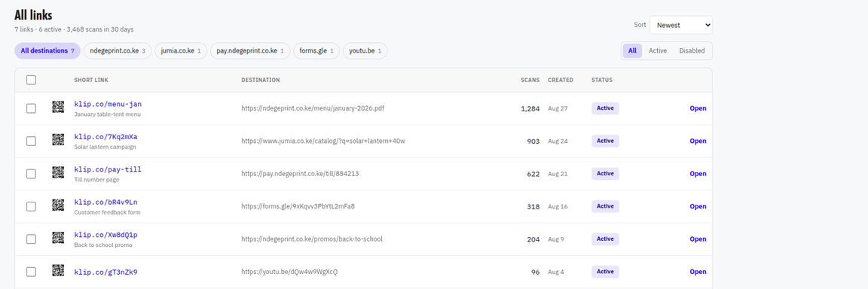Screen dimensions: 868x289
Task: Tick the checkbox for klip.co/pay-till row
Action: 31,174
